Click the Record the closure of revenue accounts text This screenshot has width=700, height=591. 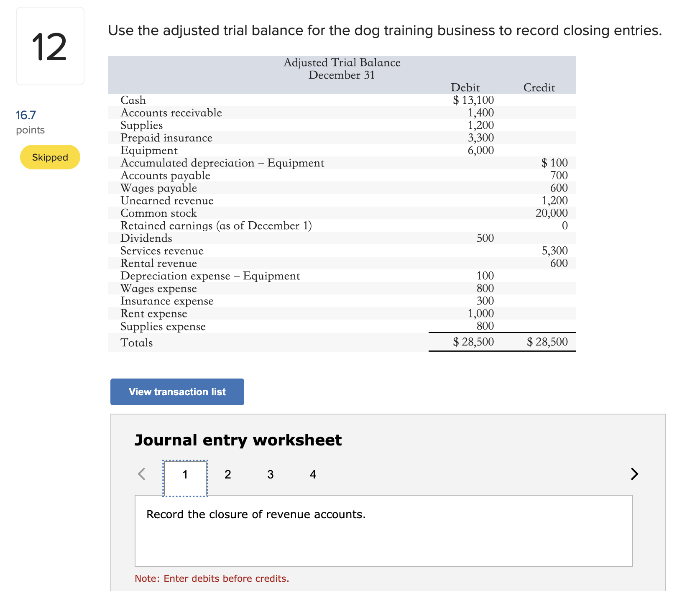pyautogui.click(x=256, y=514)
